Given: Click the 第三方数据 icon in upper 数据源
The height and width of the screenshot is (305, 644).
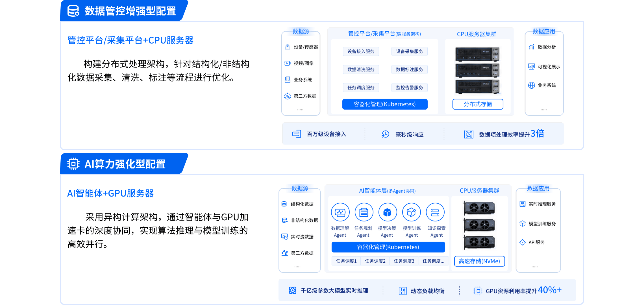Looking at the screenshot, I should point(288,96).
